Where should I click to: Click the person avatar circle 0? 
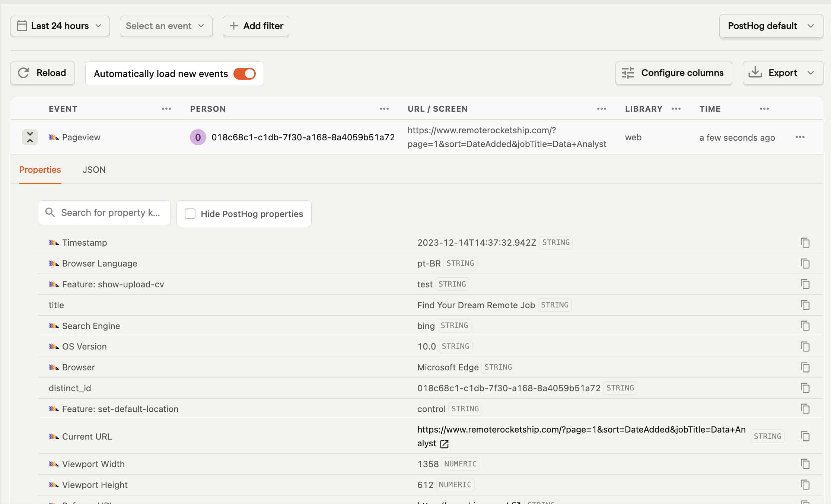[x=198, y=137]
